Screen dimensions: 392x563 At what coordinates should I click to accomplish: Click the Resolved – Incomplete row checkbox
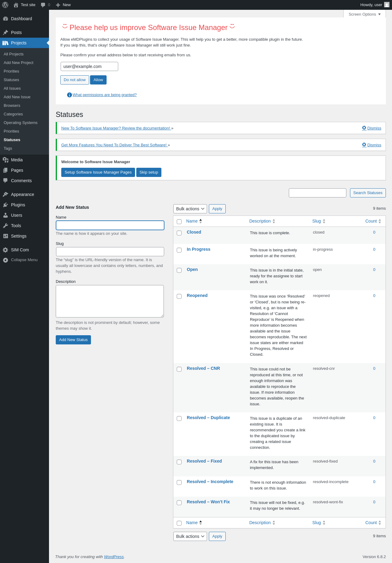coord(179,482)
